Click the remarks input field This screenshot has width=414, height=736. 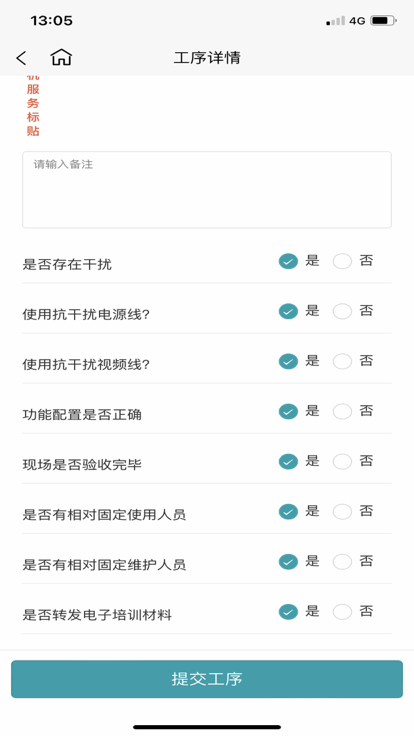207,190
